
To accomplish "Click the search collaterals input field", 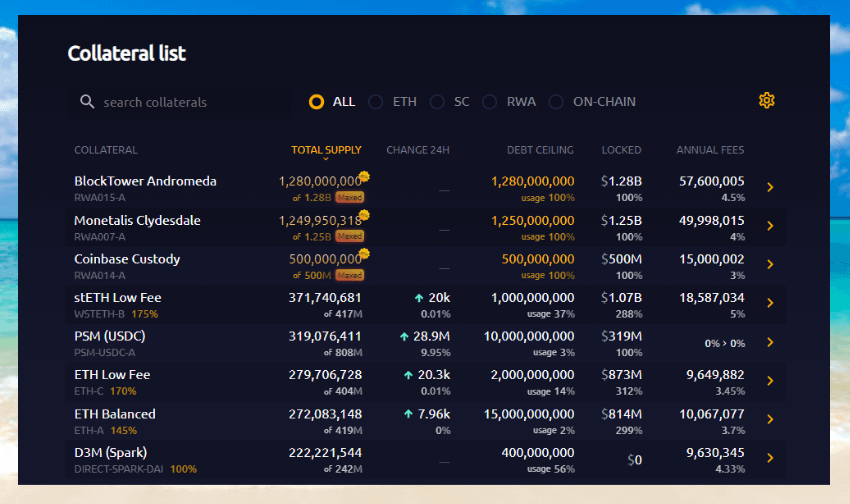I will [180, 102].
